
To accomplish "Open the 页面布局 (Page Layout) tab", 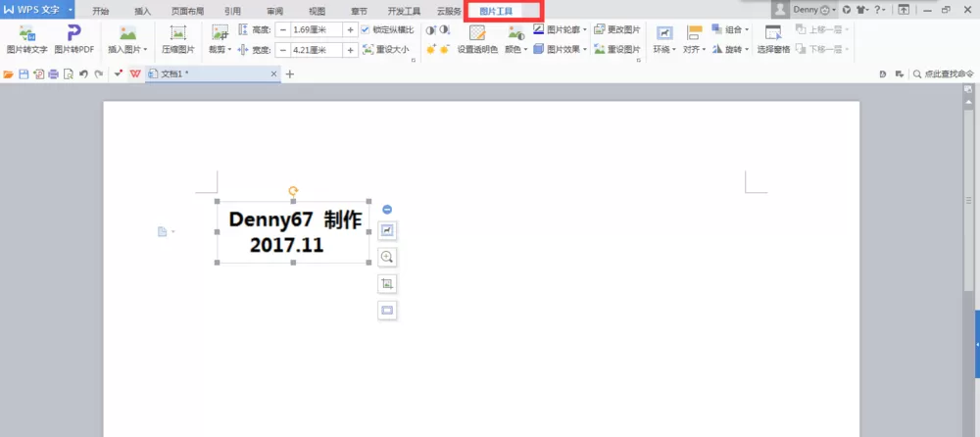I will (x=187, y=11).
